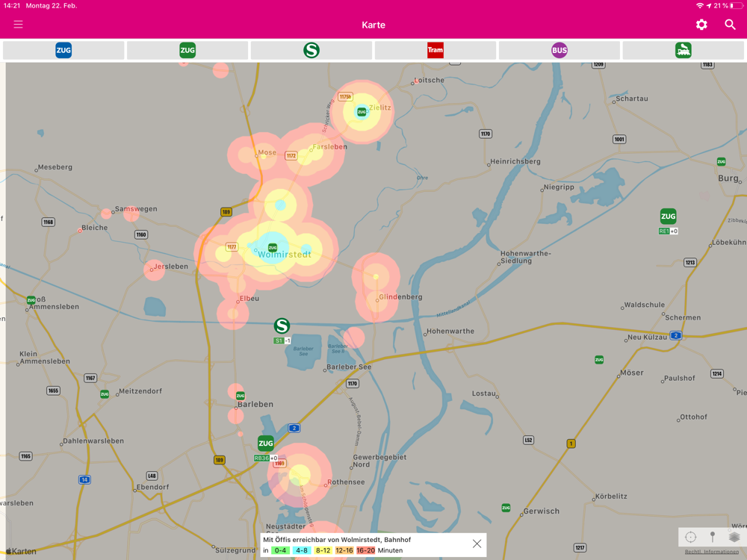Toggle the Tram filter
This screenshot has width=747, height=560.
click(x=435, y=50)
